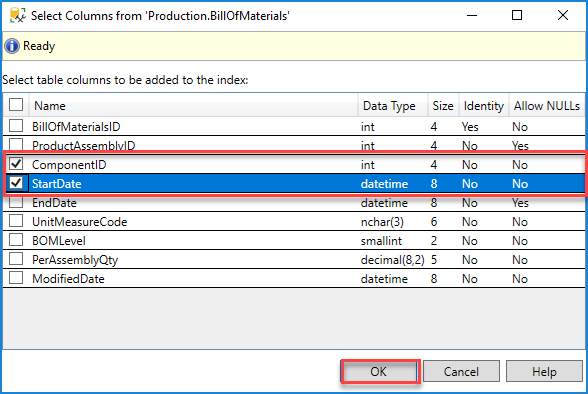Maximize the Select Columns dialog
588x394 pixels.
tap(517, 15)
